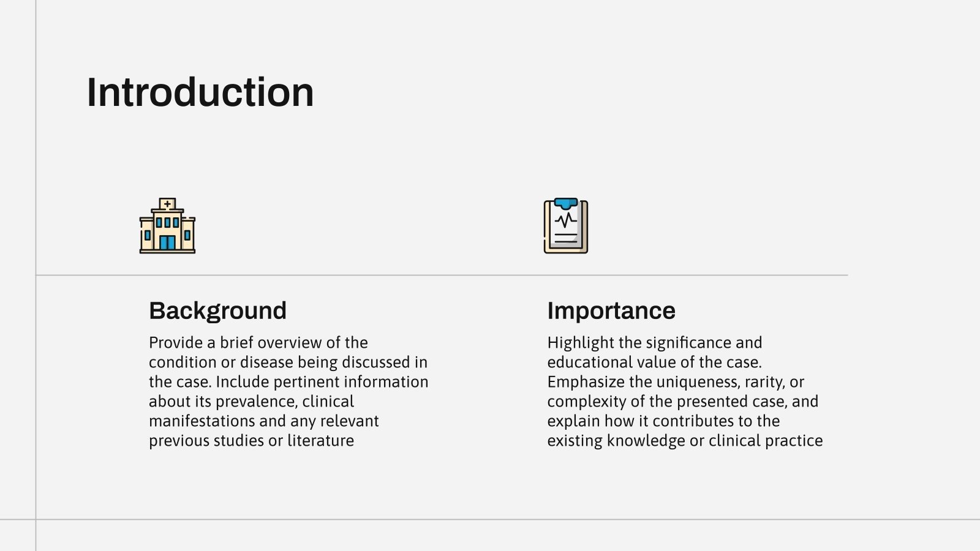Select the Importance heading

point(611,310)
